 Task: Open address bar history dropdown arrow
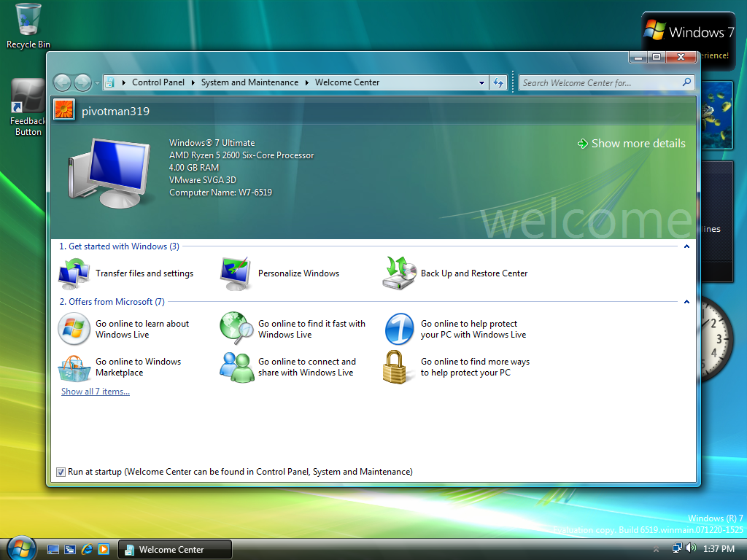[481, 83]
